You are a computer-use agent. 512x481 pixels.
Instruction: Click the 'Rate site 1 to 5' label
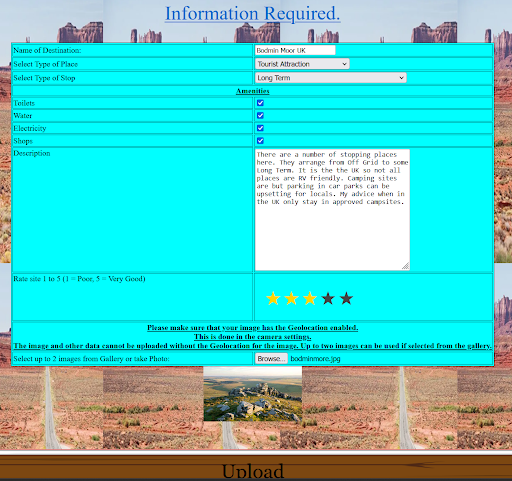79,279
